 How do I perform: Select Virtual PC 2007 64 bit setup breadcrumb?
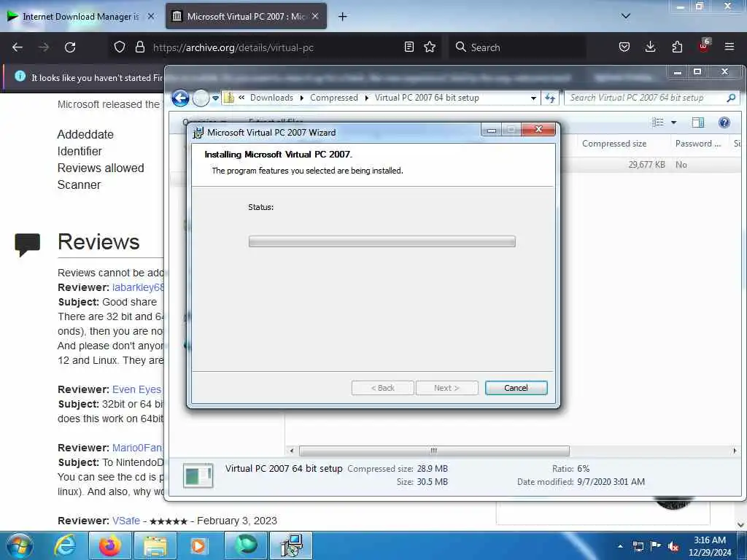coord(427,98)
